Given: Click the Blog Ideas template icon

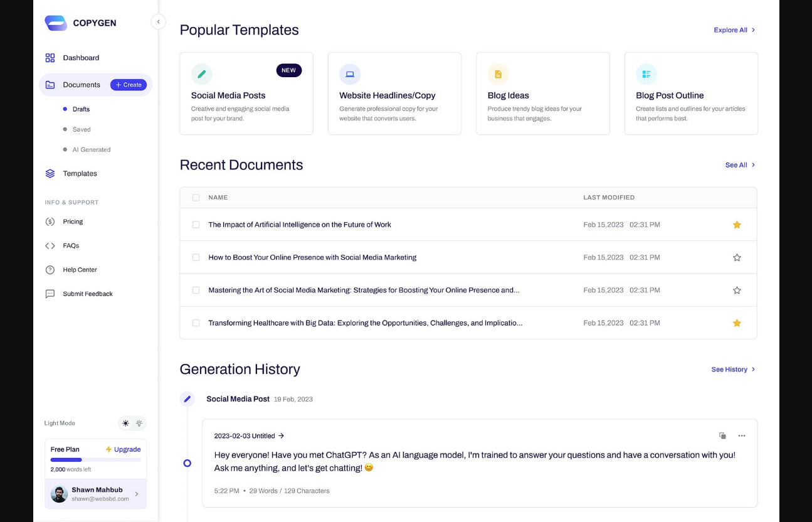Looking at the screenshot, I should click(498, 74).
